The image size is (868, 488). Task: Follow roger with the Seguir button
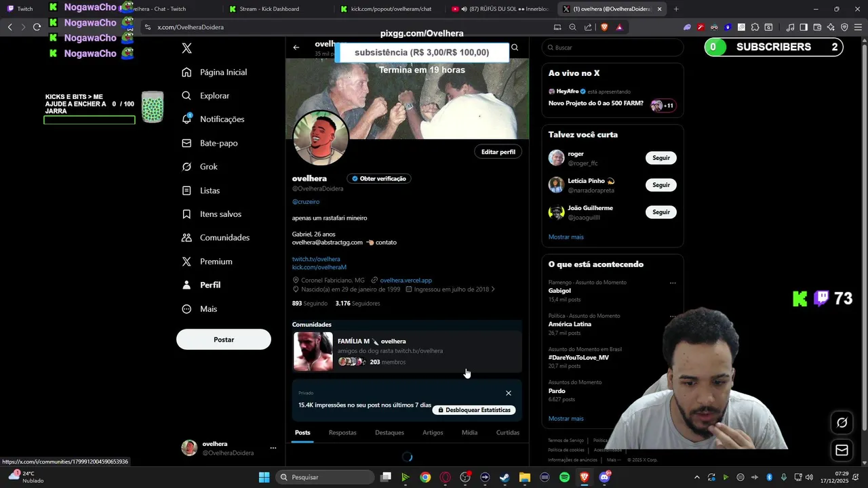tap(661, 158)
